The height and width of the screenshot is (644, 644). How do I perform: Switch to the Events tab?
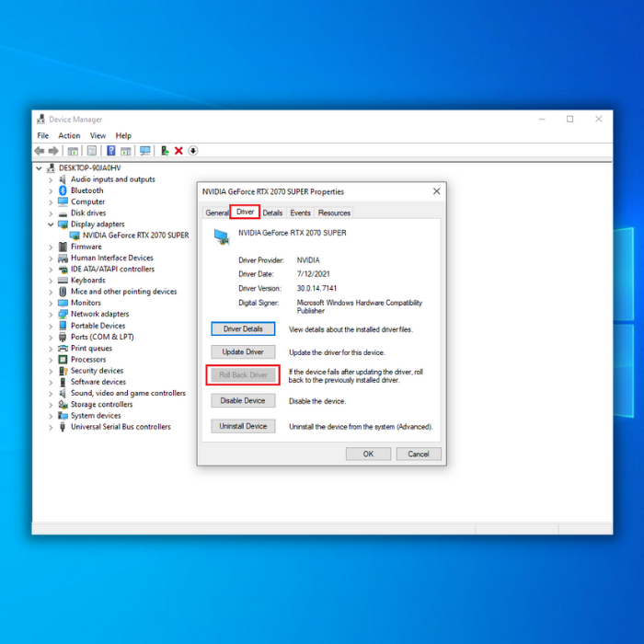click(300, 213)
